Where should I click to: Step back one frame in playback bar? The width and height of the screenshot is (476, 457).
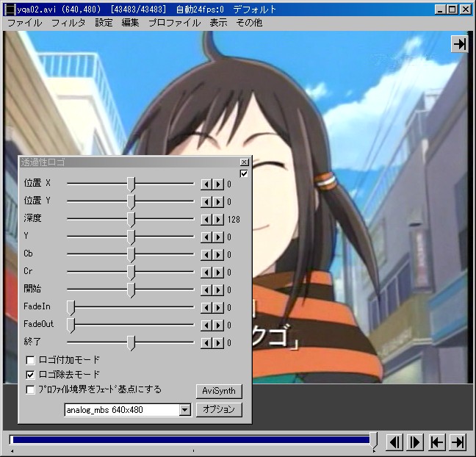[394, 442]
